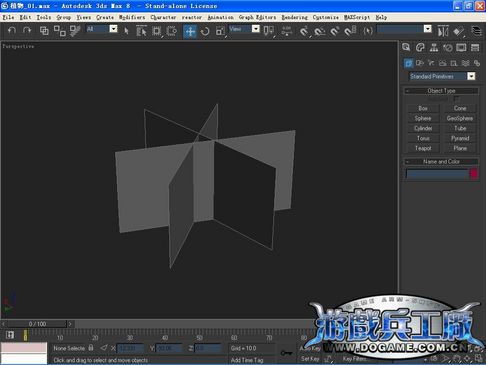Open the Rendering menu
Image resolution: width=486 pixels, height=365 pixels.
pos(294,17)
